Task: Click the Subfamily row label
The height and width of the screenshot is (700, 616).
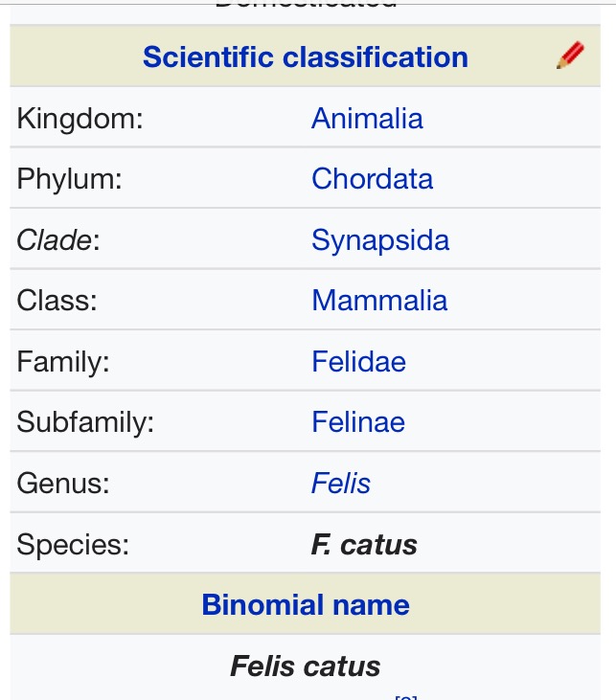Action: point(85,422)
